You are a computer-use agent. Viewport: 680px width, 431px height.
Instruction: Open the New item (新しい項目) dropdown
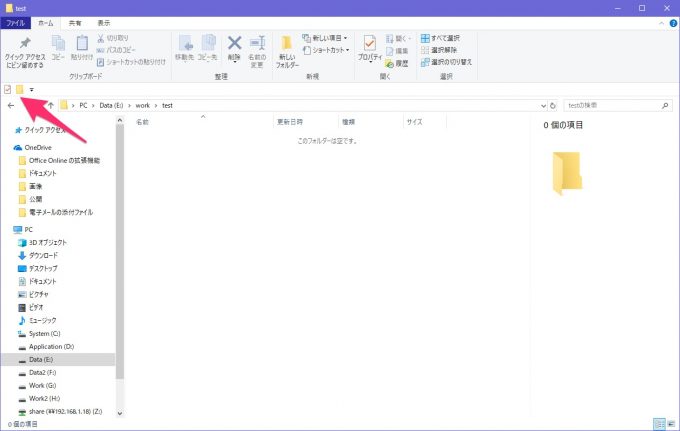click(x=325, y=38)
